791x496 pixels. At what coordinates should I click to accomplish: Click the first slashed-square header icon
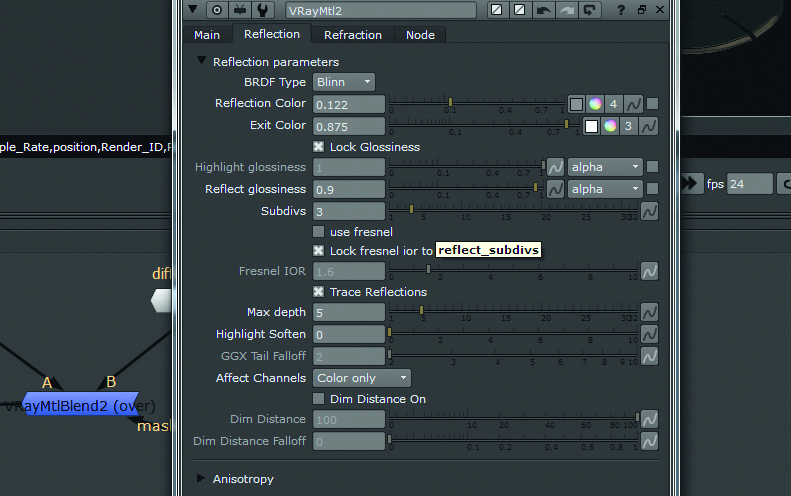[x=497, y=10]
